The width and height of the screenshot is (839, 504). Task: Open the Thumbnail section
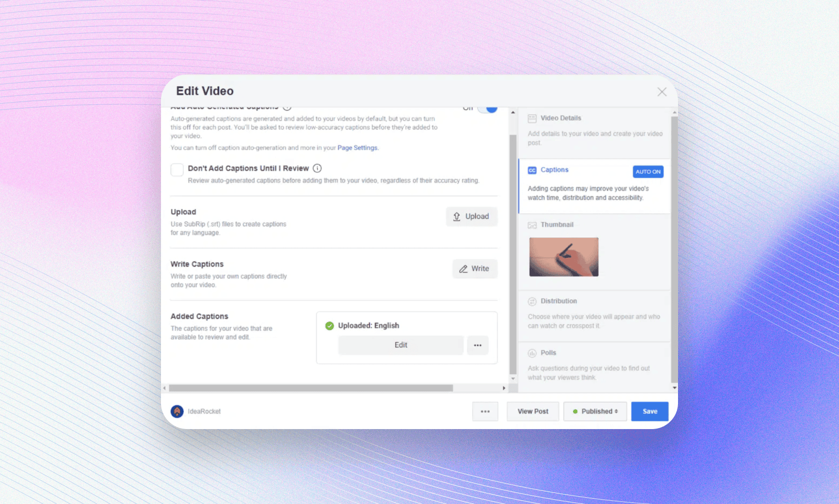click(594, 252)
